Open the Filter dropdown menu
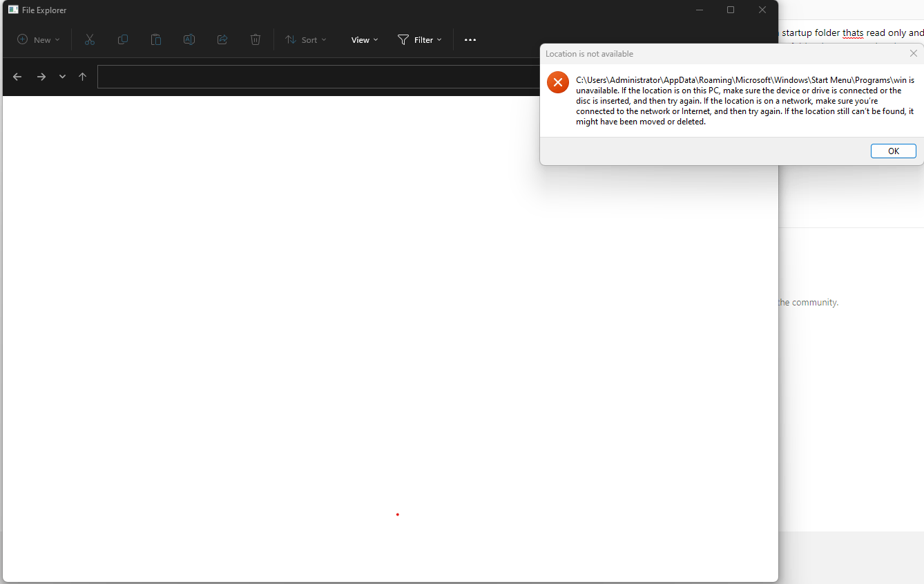924x584 pixels. pos(420,40)
